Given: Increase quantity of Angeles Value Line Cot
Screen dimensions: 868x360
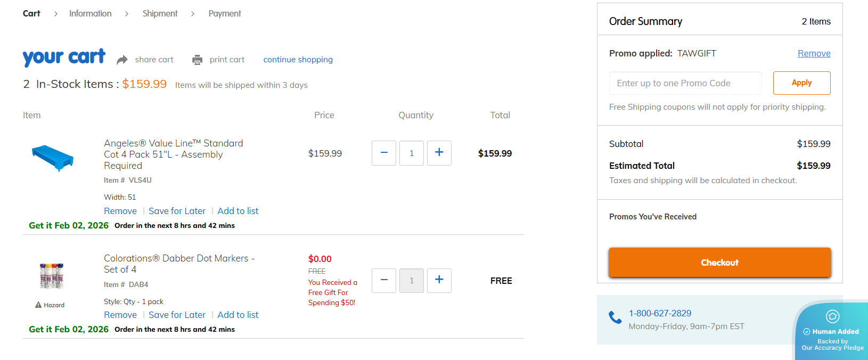Looking at the screenshot, I should tap(439, 153).
